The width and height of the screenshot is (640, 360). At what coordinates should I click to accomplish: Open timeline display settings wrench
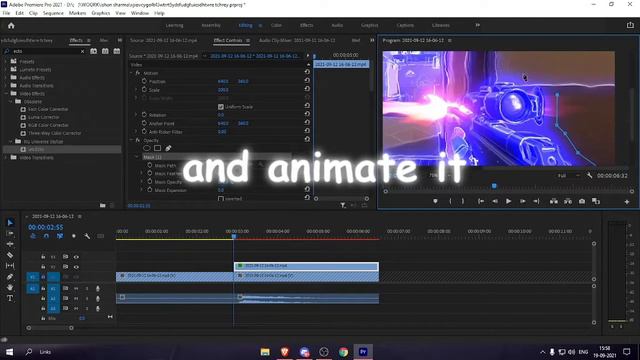[x=87, y=236]
